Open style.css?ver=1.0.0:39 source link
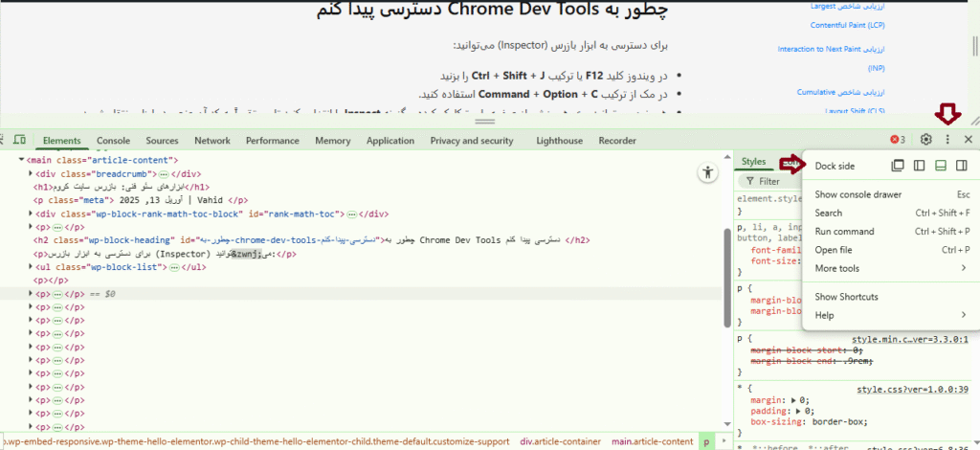This screenshot has height=450, width=980. coord(912,390)
